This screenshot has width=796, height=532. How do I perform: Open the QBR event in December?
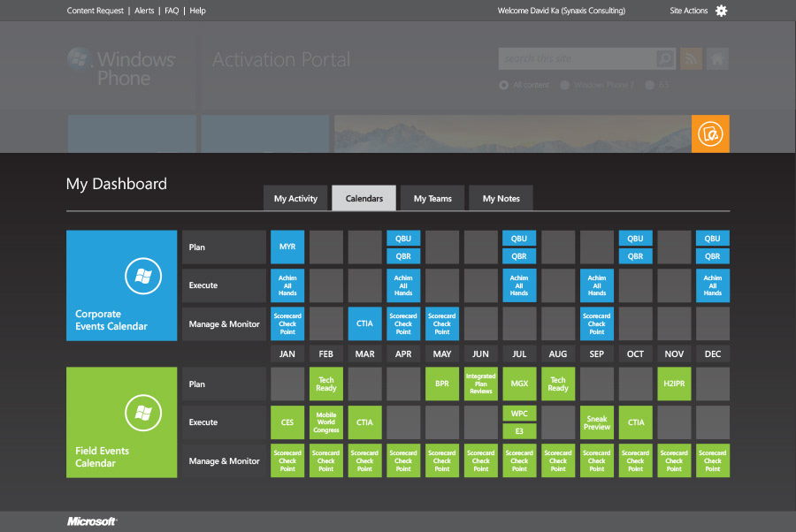coord(713,256)
